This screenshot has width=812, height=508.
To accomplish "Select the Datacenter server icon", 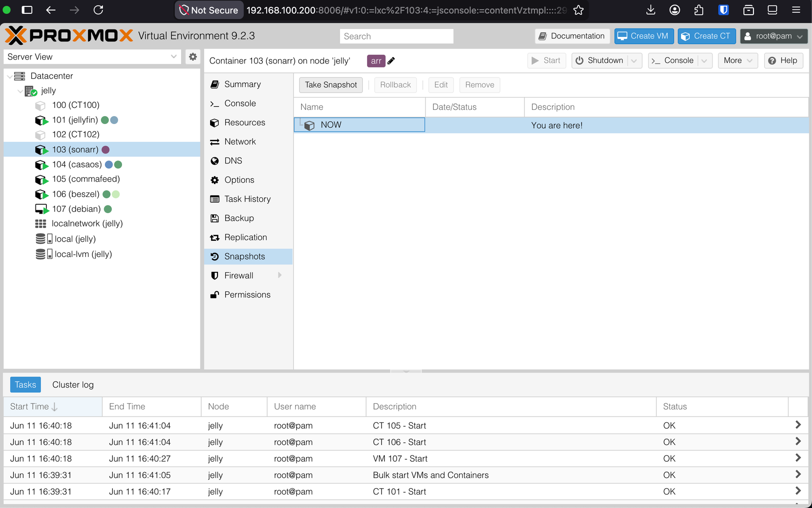I will [20, 76].
